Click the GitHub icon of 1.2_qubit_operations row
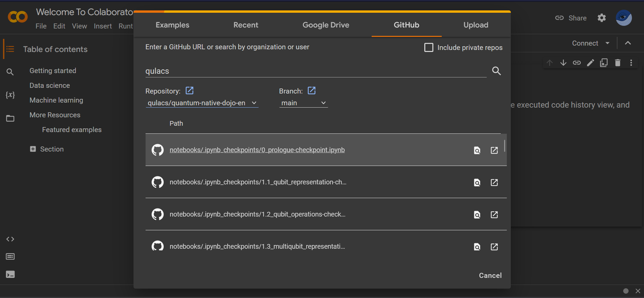This screenshot has width=644, height=298. 158,214
